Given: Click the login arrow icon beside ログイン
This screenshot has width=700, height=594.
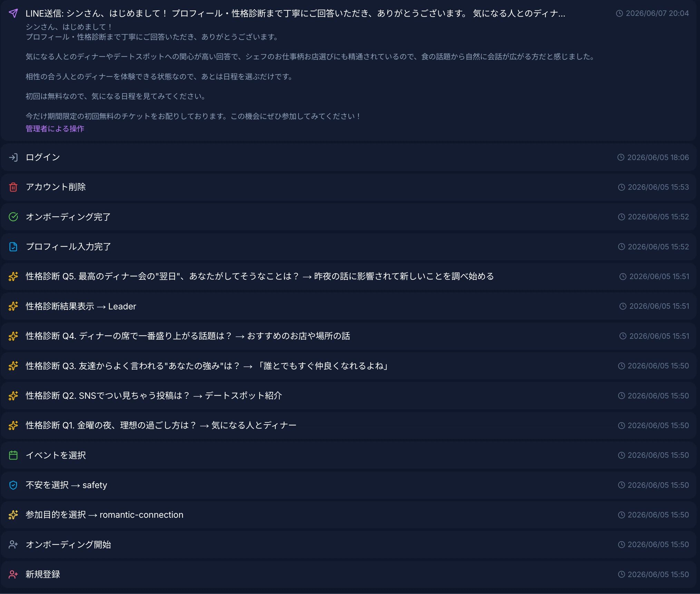Looking at the screenshot, I should [x=13, y=158].
